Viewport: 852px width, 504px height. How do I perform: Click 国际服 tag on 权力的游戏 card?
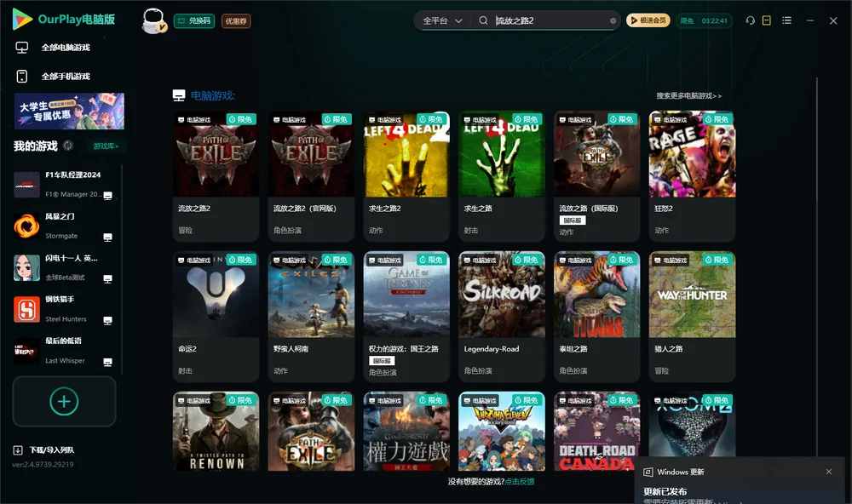(x=382, y=361)
